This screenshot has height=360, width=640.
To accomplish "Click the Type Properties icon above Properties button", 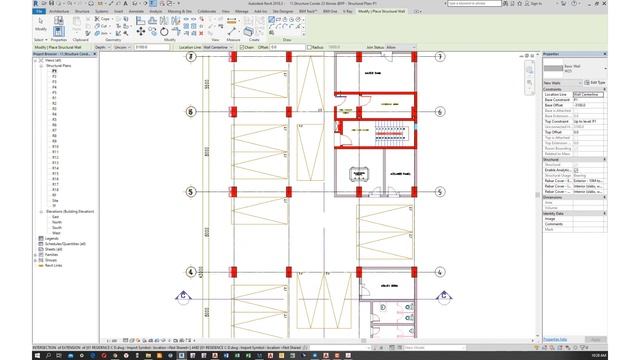I will [x=58, y=20].
